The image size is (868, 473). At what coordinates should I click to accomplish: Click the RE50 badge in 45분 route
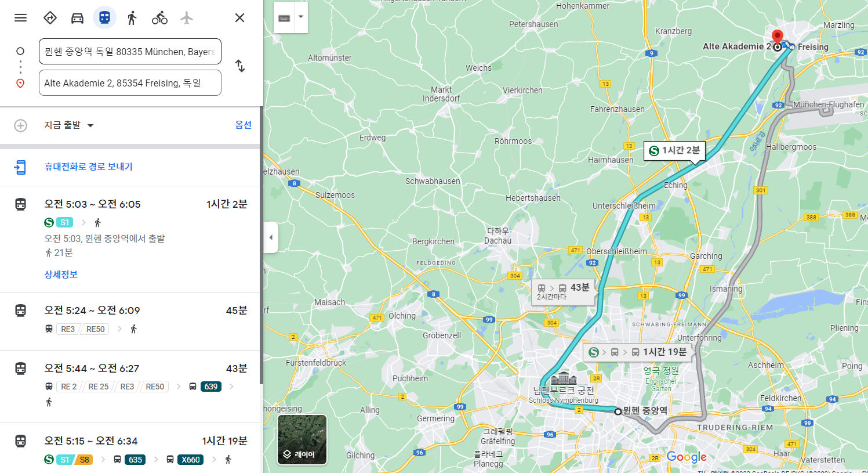[x=96, y=329]
